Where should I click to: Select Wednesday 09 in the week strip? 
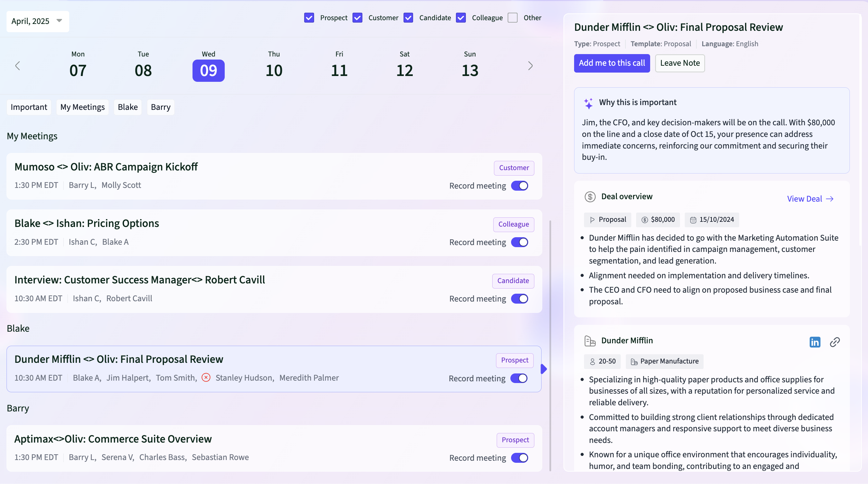click(x=209, y=65)
